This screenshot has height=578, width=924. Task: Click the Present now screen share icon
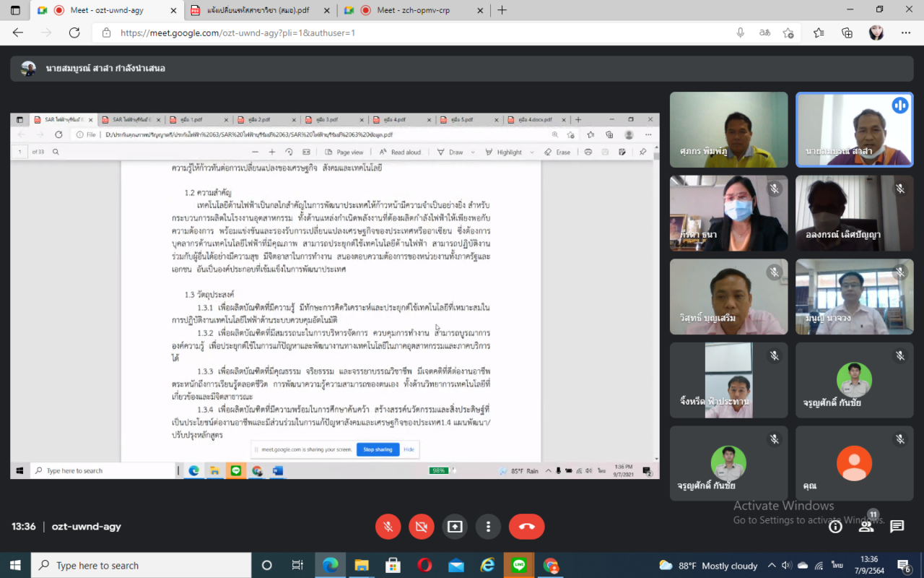455,527
